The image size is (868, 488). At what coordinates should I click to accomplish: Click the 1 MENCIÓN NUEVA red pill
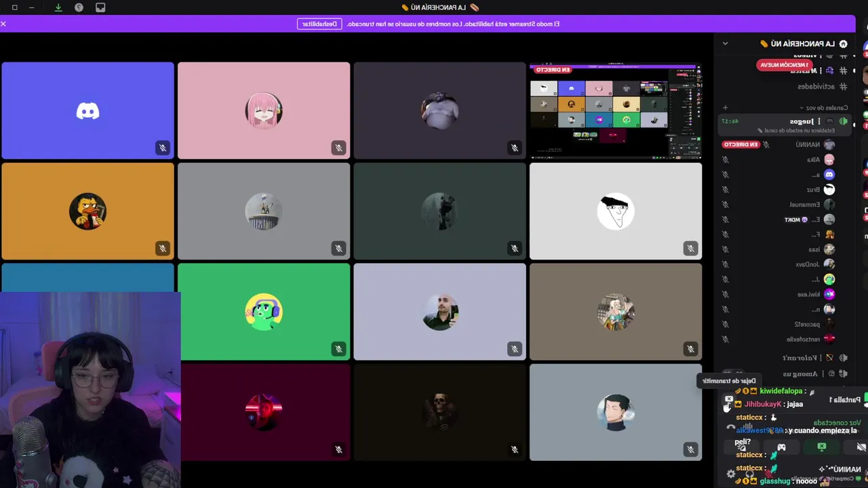coord(784,65)
